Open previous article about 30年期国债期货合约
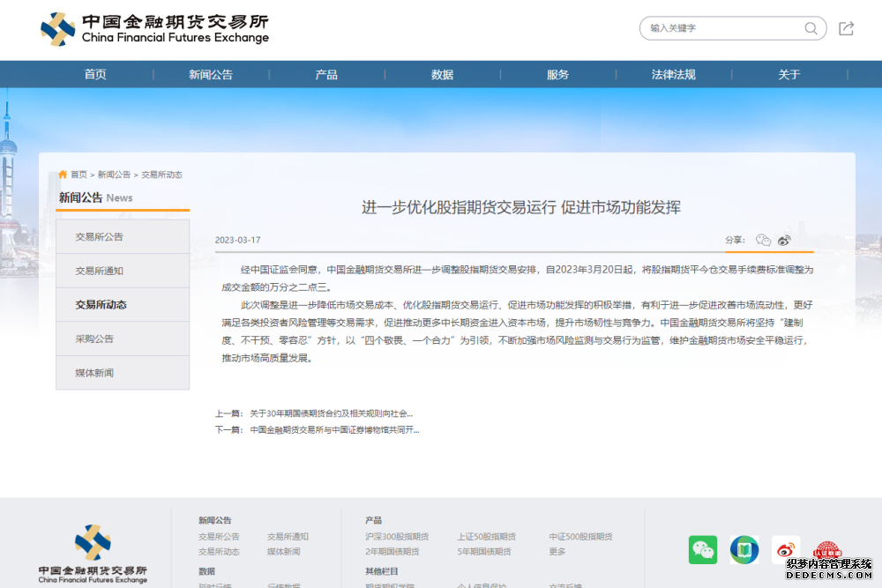Viewport: 882px width, 588px height. tap(332, 413)
